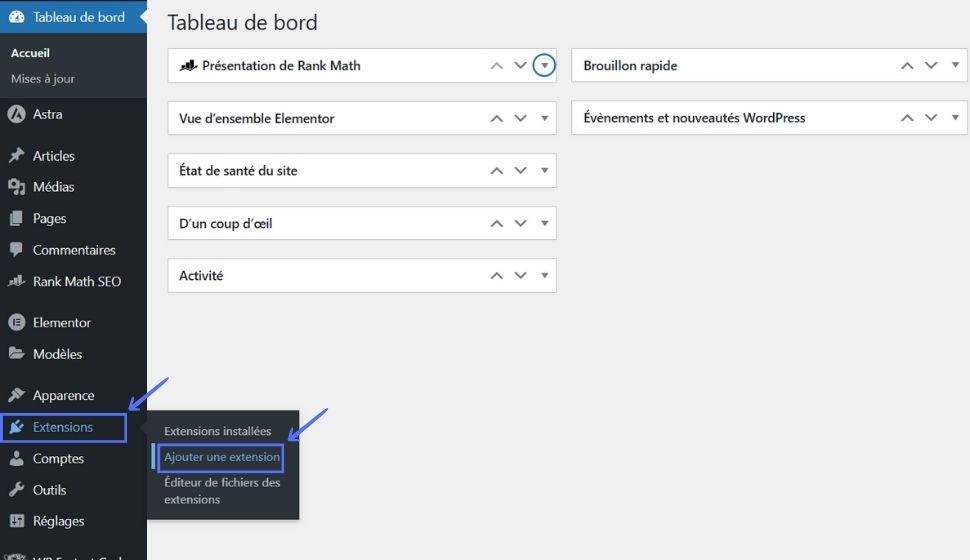Viewport: 970px width, 560px height.
Task: Expand the État de santé du site panel
Action: click(544, 170)
